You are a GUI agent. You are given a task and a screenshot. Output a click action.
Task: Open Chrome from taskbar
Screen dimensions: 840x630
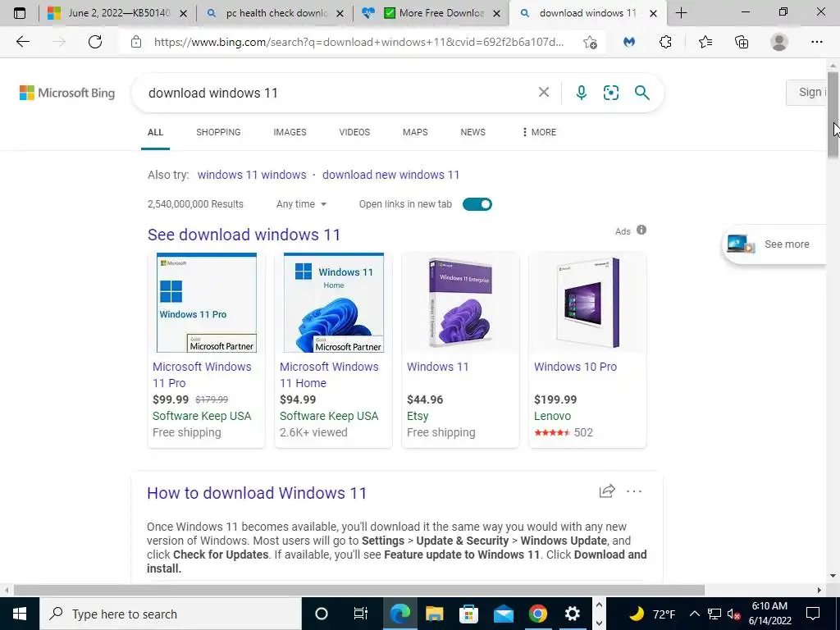coord(538,614)
